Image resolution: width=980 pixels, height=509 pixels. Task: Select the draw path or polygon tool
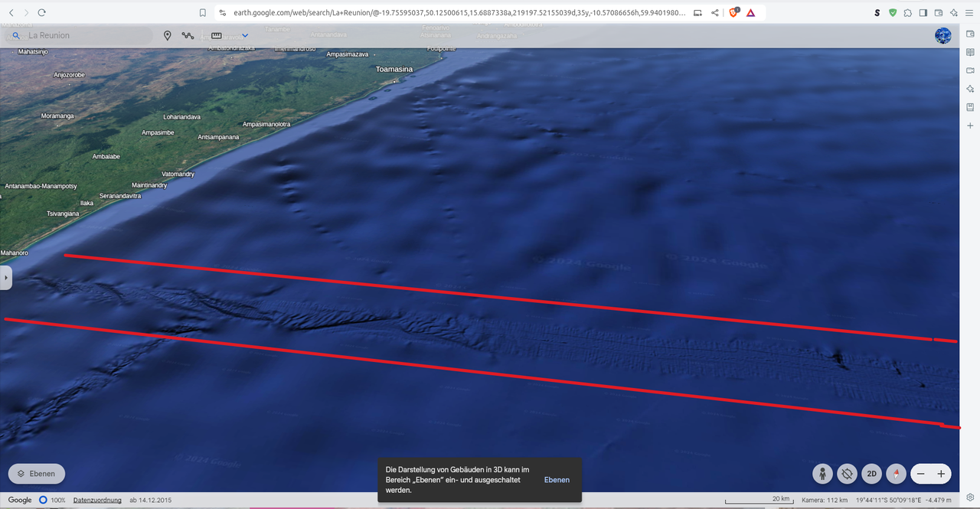[188, 35]
